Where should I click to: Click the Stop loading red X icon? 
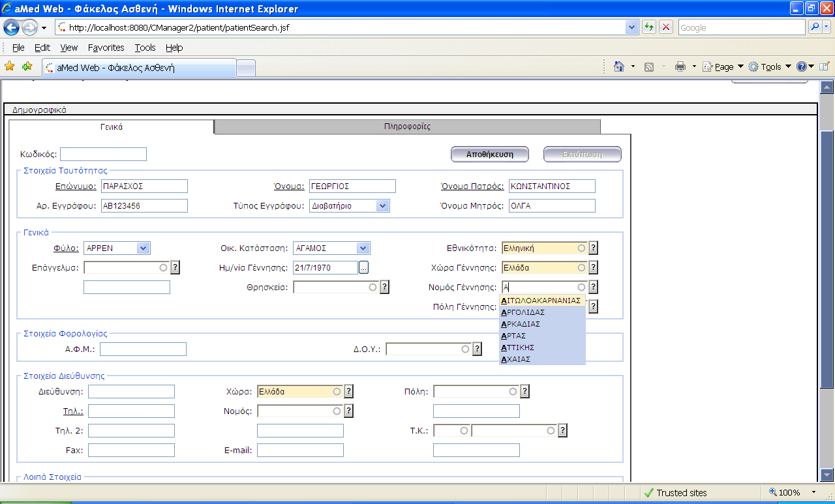666,27
